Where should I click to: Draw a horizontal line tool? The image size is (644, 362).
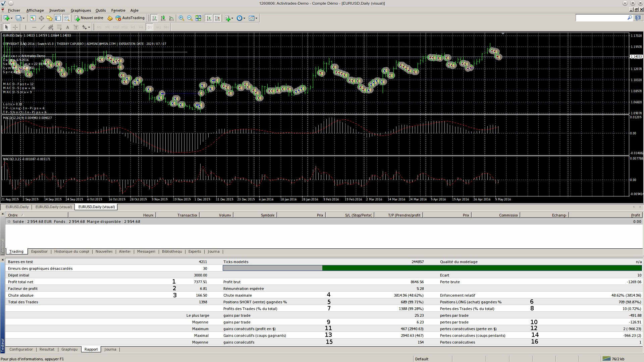tap(34, 27)
